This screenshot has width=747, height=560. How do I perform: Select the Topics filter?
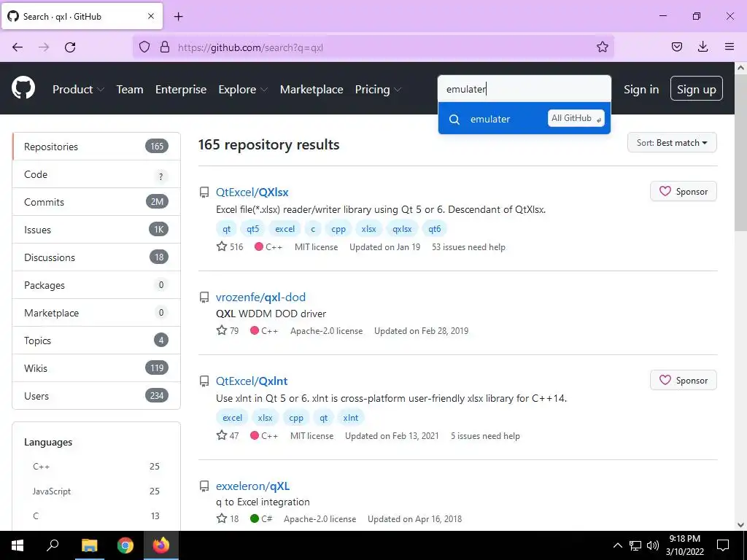pos(96,340)
